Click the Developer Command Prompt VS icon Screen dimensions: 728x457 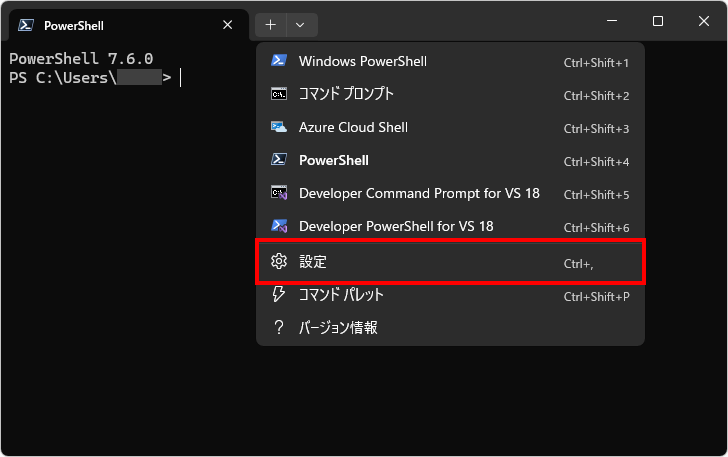point(279,193)
